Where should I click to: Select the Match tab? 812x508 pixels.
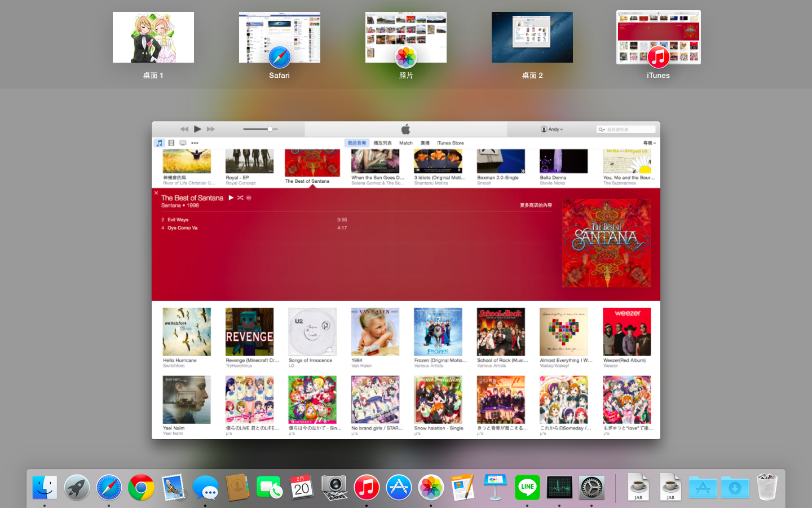406,143
